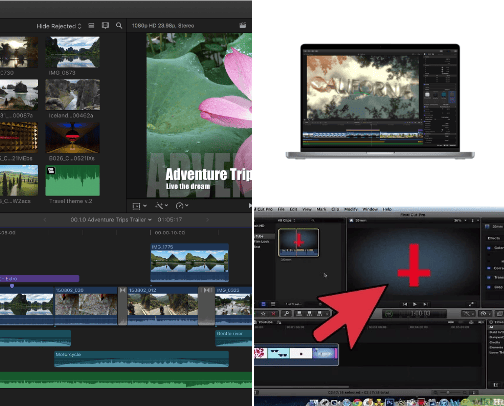Click the next edit button in lower viewer

click(425, 304)
